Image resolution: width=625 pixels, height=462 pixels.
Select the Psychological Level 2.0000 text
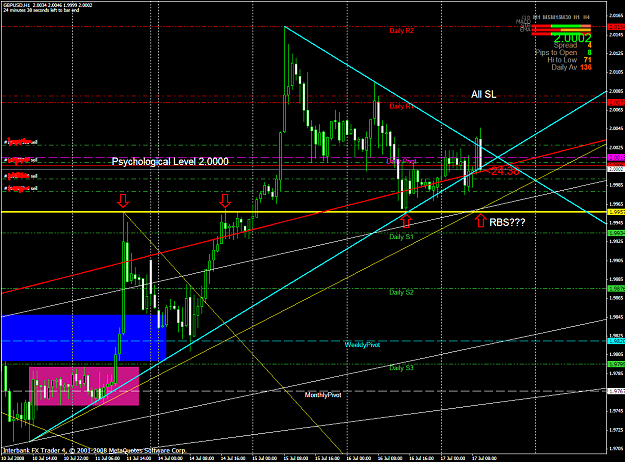point(170,161)
